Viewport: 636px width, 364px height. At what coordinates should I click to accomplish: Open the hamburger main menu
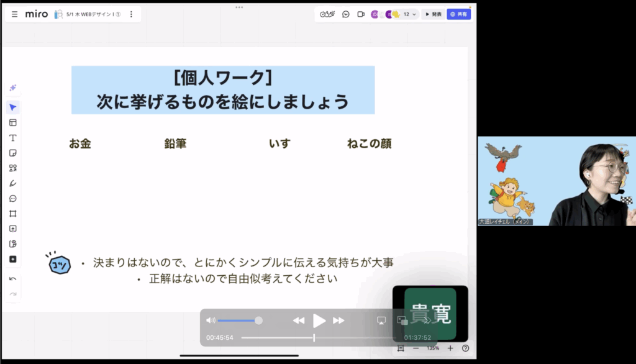14,14
